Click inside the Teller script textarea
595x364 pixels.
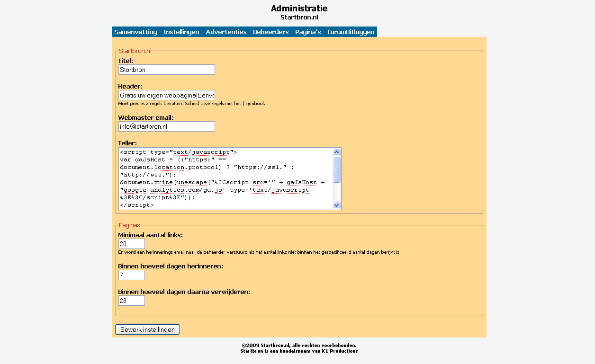[x=225, y=178]
